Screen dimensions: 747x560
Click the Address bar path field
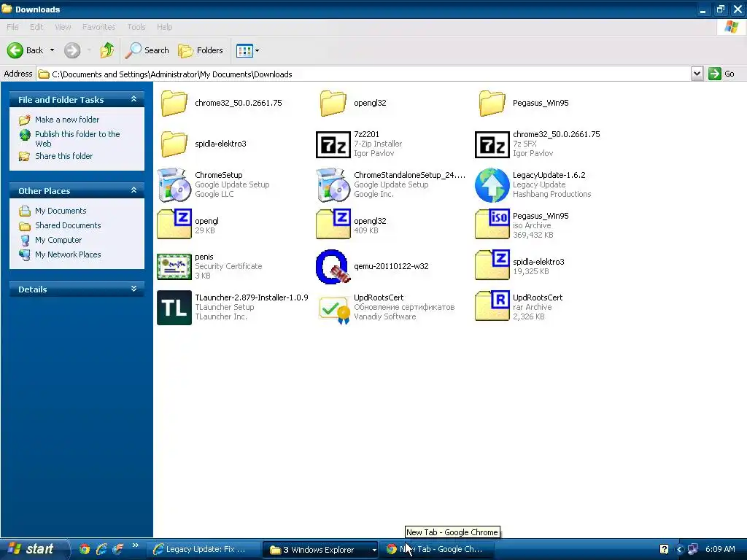point(363,74)
